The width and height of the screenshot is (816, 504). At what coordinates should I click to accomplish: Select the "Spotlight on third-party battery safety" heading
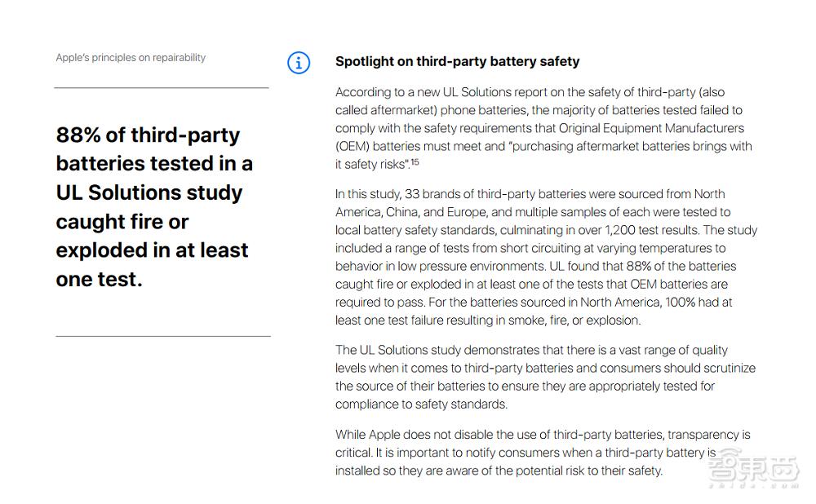click(x=457, y=61)
